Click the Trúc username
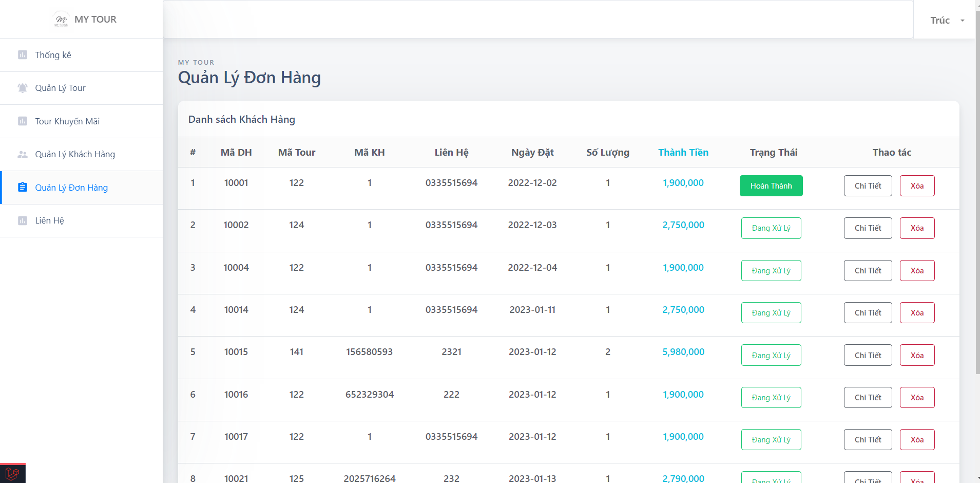This screenshot has width=980, height=483. coord(940,21)
